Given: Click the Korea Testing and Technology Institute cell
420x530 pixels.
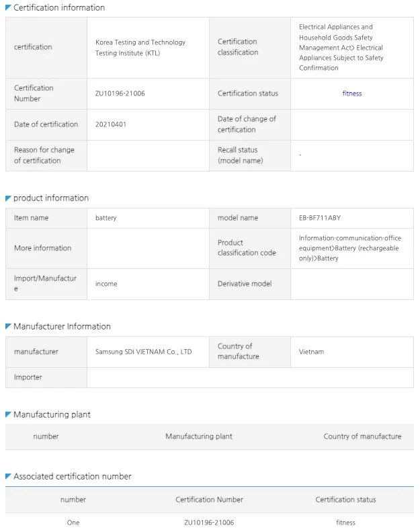Looking at the screenshot, I should pos(140,47).
